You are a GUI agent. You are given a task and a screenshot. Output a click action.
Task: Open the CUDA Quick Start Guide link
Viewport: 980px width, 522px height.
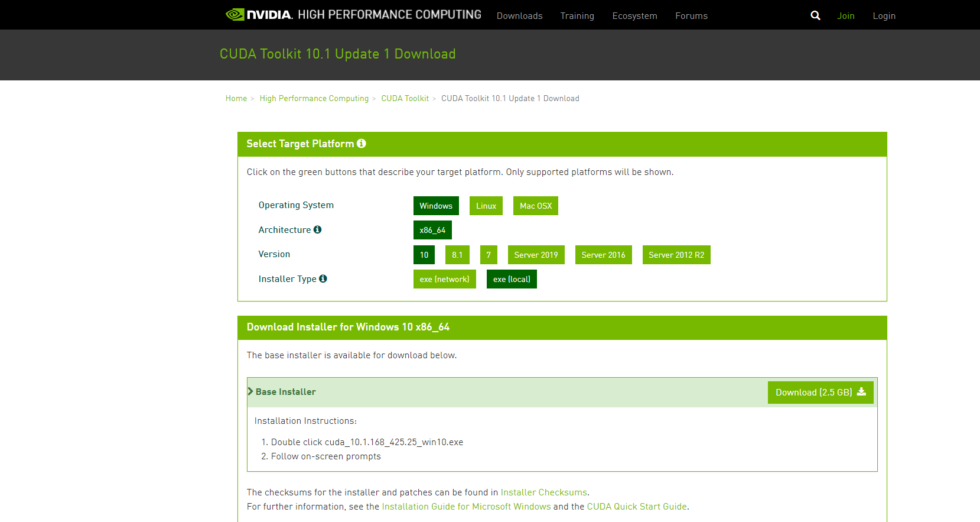coord(637,507)
